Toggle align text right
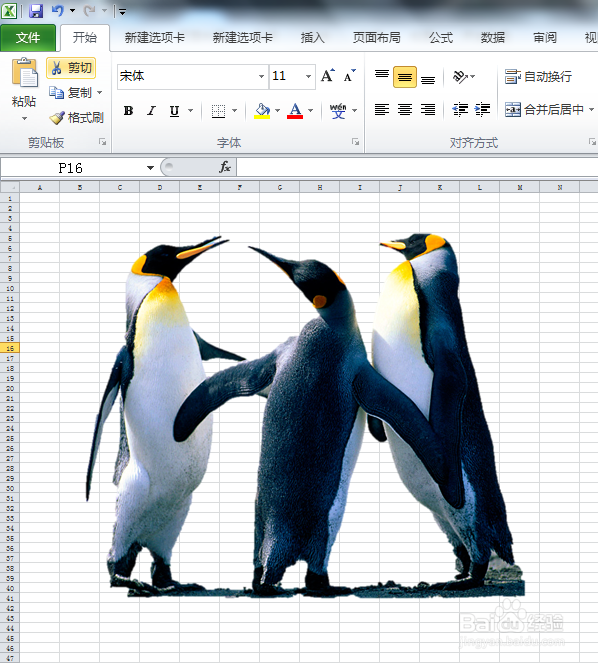 coord(428,110)
